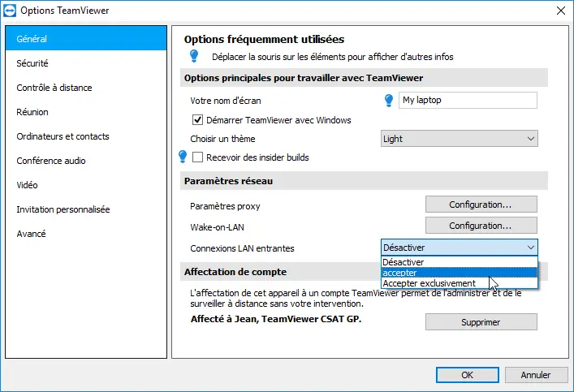
Task: Click the 'Votre nom d'écran' label
Action: (x=226, y=101)
